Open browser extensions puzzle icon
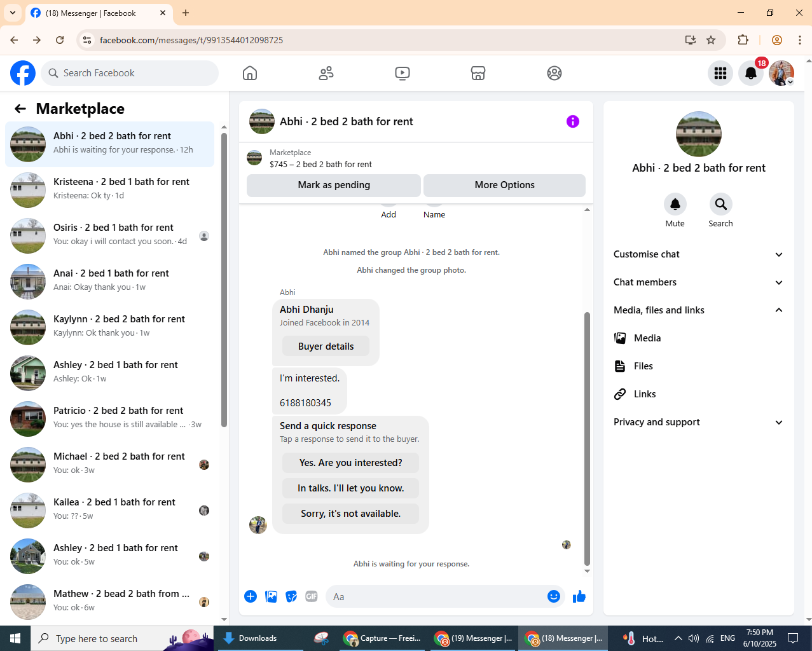This screenshot has height=651, width=812. [x=743, y=40]
